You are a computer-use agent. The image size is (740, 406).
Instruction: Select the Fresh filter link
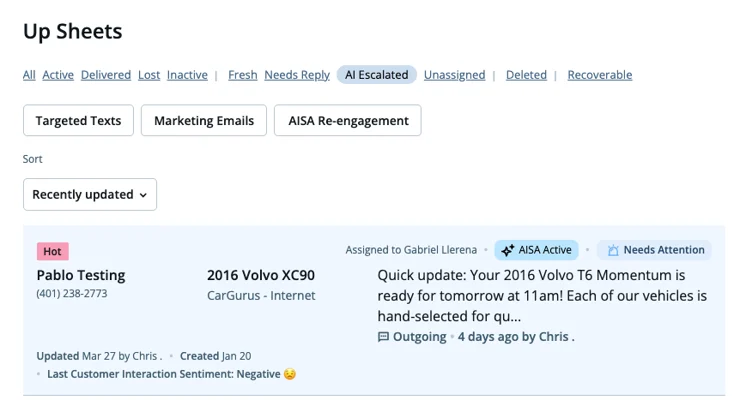[243, 75]
